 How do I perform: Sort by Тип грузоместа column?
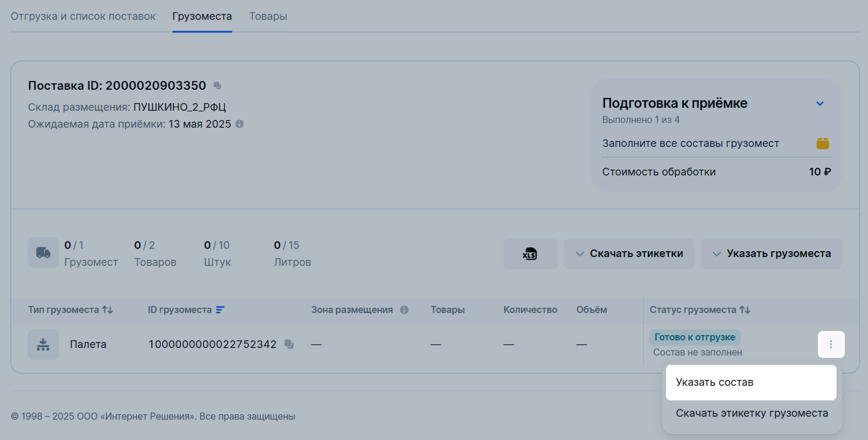tap(107, 310)
